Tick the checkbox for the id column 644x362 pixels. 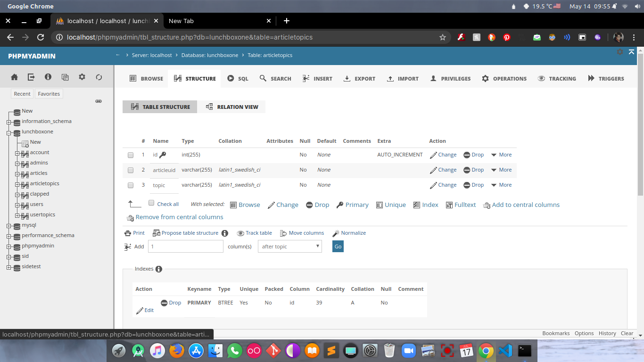tap(130, 155)
